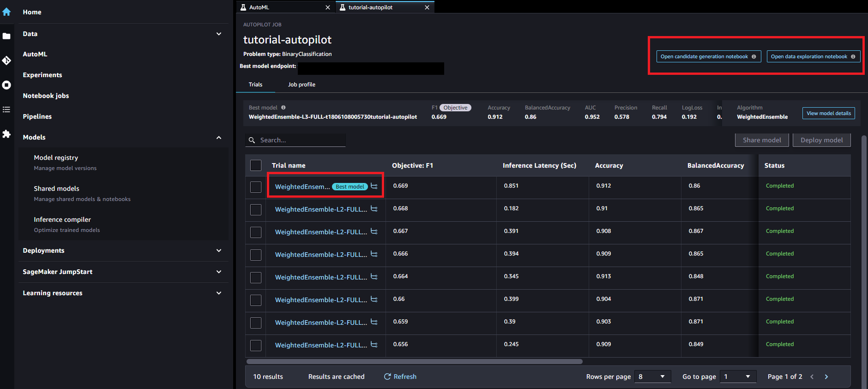This screenshot has width=868, height=389.
Task: Check the checkbox for the 0.664 F1 trial
Action: pos(256,278)
